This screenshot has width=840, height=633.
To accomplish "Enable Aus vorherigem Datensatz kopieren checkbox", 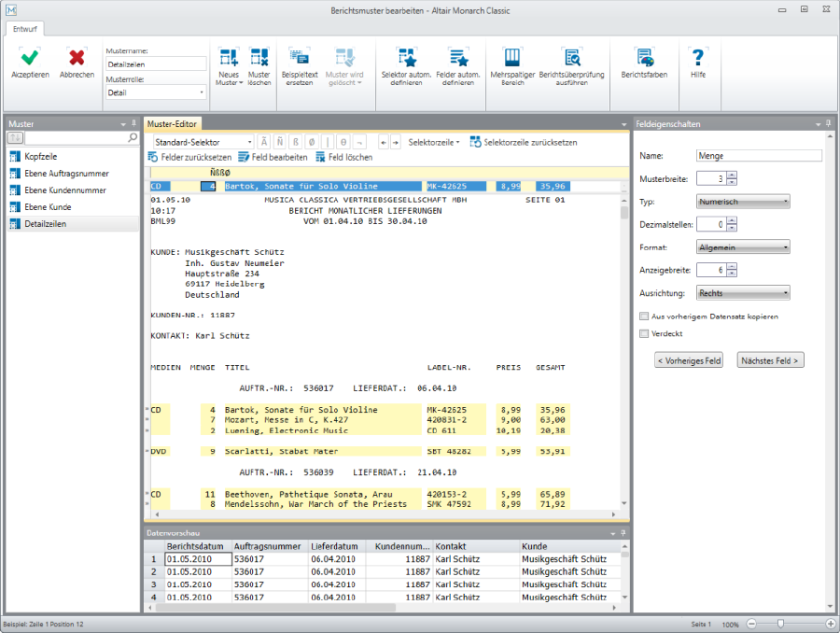I will tap(644, 316).
